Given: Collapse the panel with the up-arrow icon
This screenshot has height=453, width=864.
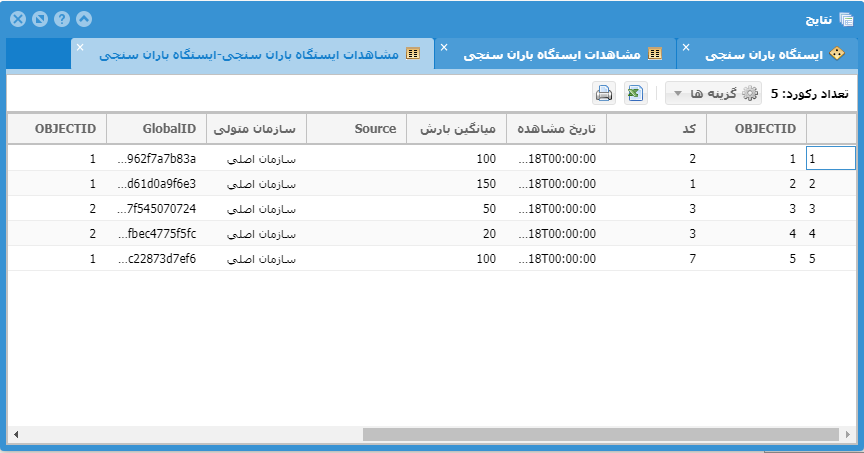Looking at the screenshot, I should [84, 19].
